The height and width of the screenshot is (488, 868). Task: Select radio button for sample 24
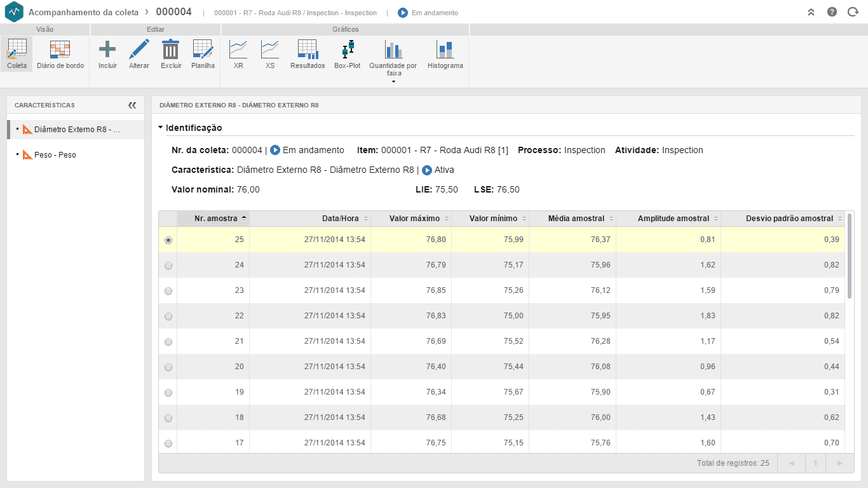point(168,266)
